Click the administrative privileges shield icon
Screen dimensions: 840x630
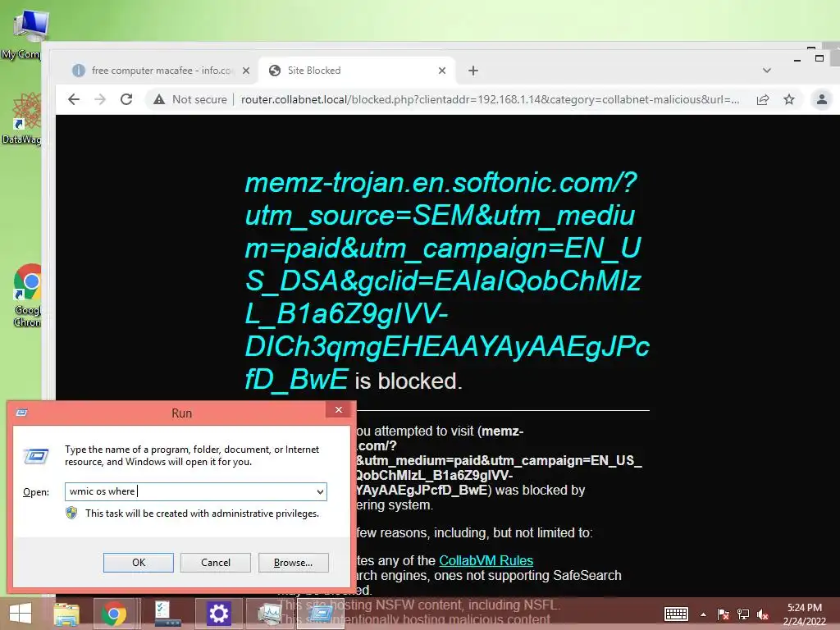(71, 514)
